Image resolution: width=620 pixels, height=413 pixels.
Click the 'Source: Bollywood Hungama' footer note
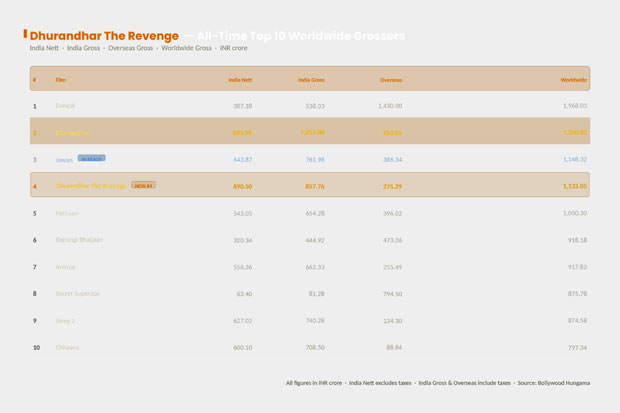[x=554, y=383]
